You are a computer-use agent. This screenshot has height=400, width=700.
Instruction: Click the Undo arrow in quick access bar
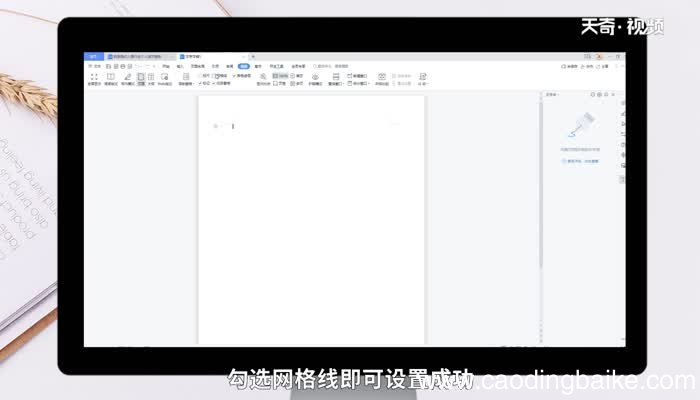(x=139, y=66)
